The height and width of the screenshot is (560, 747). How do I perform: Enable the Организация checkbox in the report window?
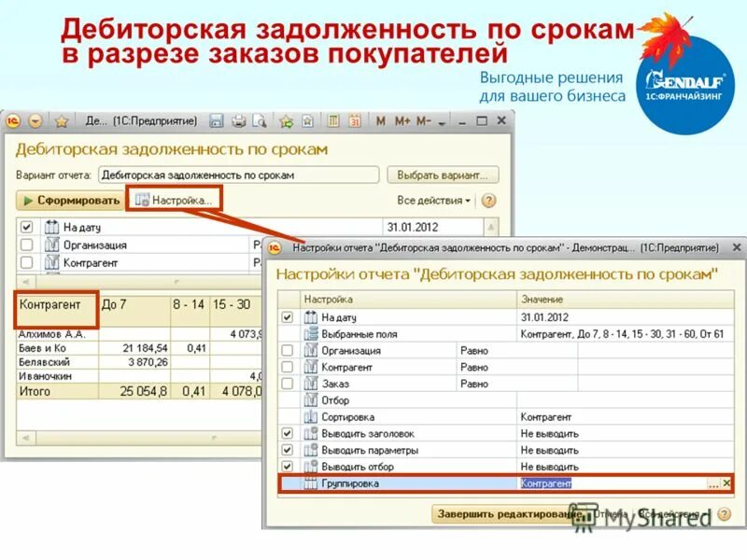point(27,245)
